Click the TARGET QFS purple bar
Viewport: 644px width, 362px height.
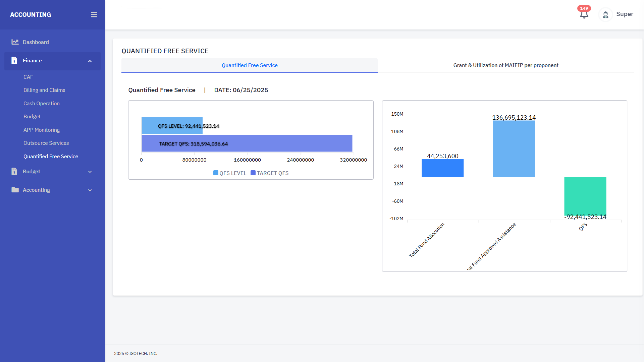click(288, 143)
